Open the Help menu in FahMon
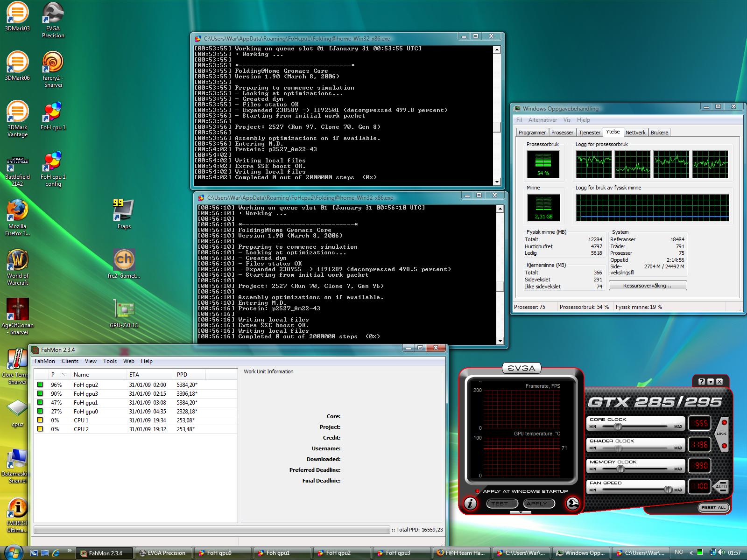Screen dimensions: 747x560 pyautogui.click(x=147, y=361)
